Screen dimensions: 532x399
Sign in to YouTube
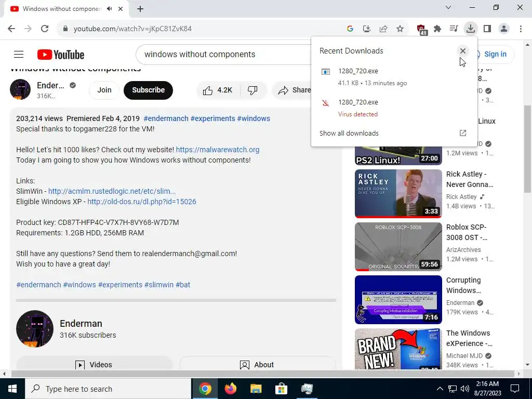click(495, 54)
